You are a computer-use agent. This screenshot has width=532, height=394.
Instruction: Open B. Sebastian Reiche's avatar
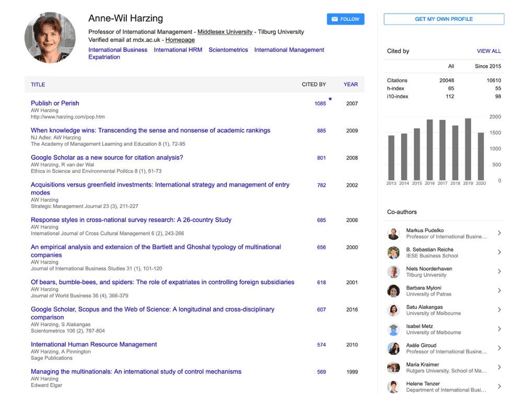pos(394,252)
